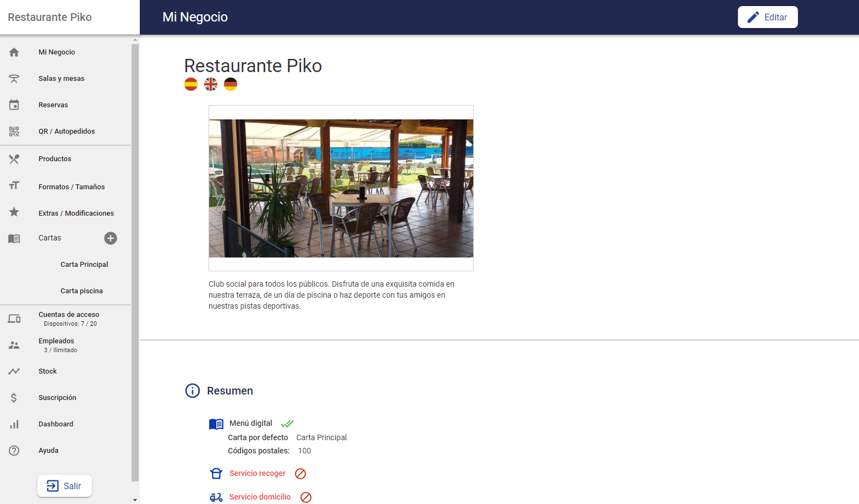Select the Spanish flag language icon
Viewport: 859px width, 504px height.
(191, 84)
